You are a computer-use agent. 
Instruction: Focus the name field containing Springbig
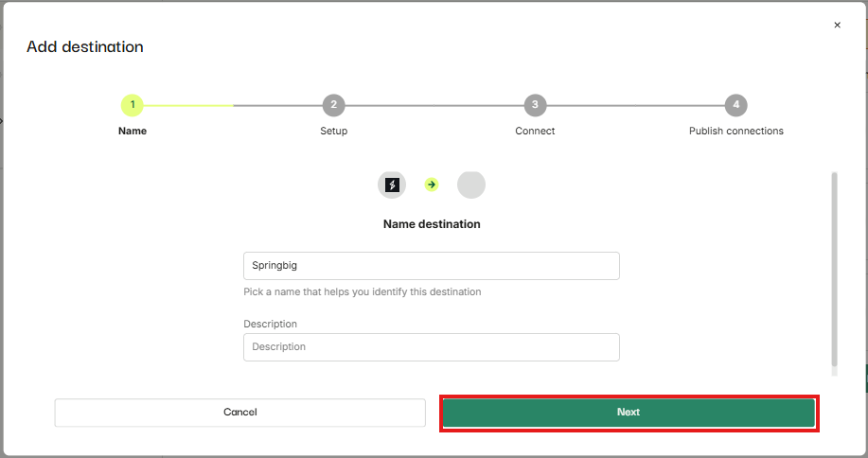[431, 266]
